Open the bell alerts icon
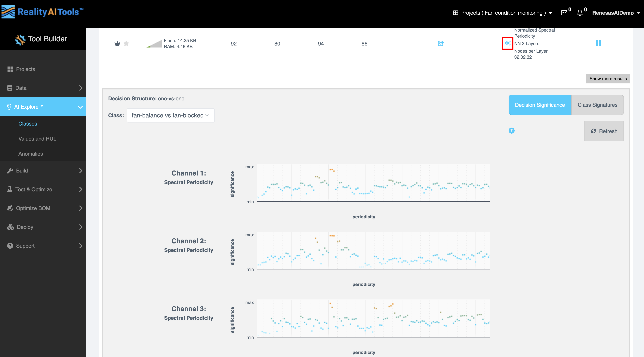This screenshot has width=644, height=357. point(580,13)
